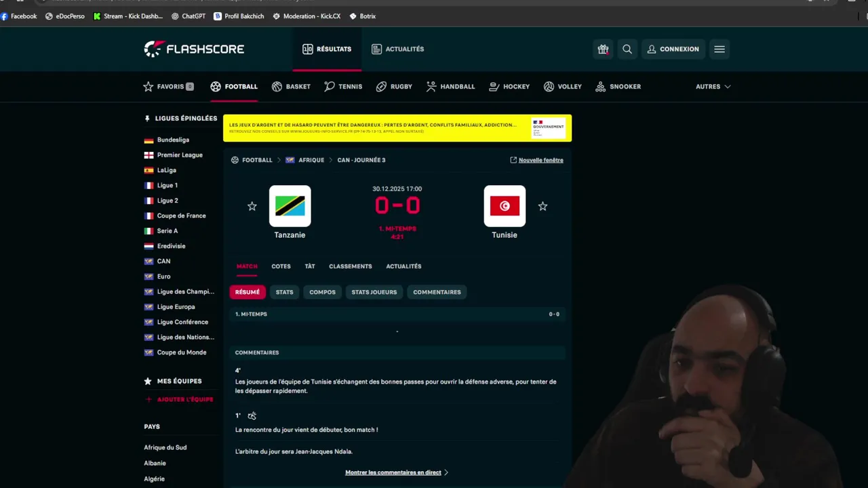Click the Favoris star icon
Screen dimensions: 868x488
pyautogui.click(x=149, y=87)
